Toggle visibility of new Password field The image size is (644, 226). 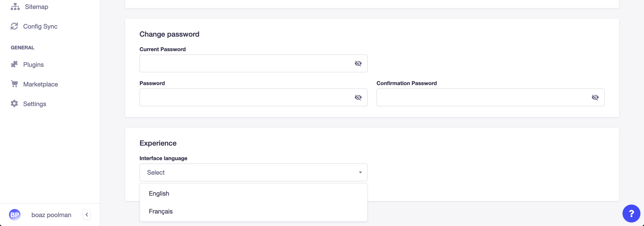coord(358,97)
